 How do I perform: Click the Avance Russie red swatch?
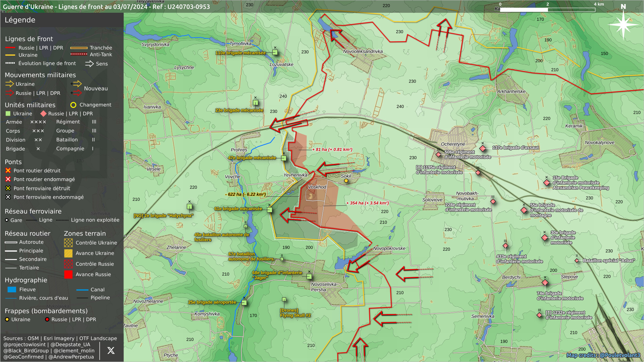[68, 275]
